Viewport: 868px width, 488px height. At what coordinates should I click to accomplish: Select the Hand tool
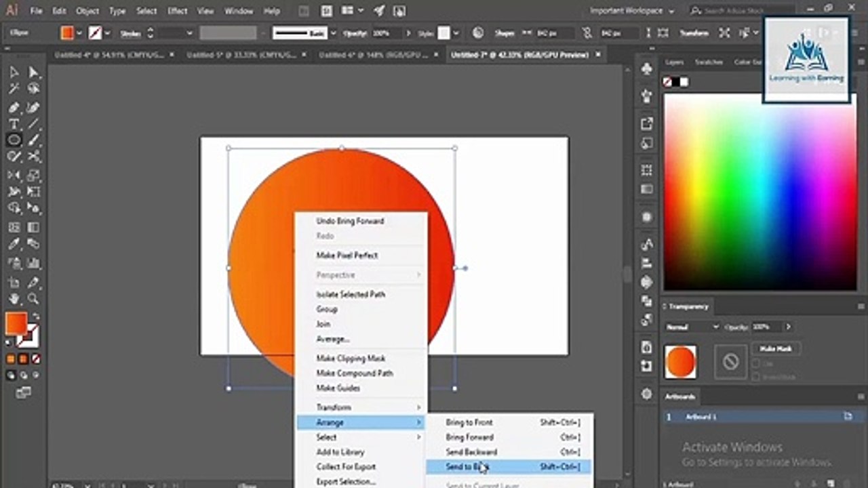click(14, 299)
